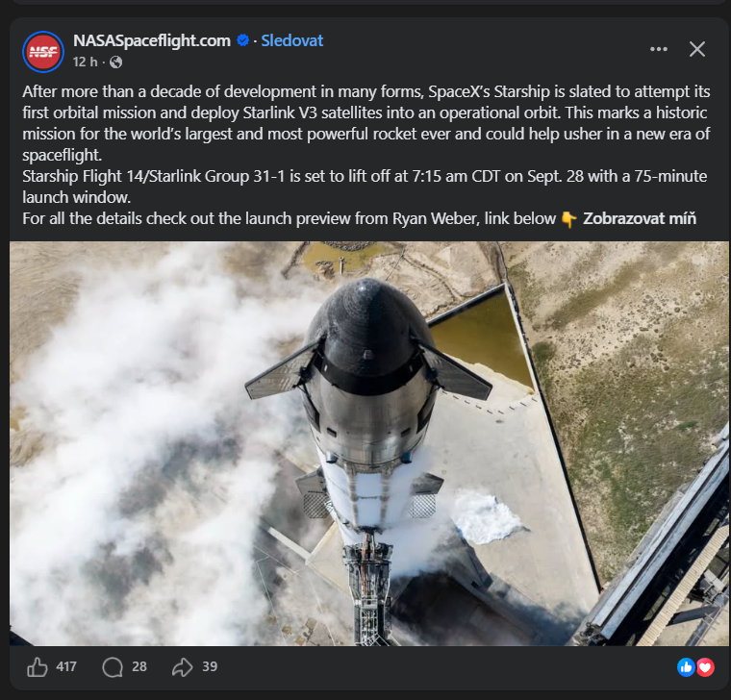View the 28 comments count

139,667
